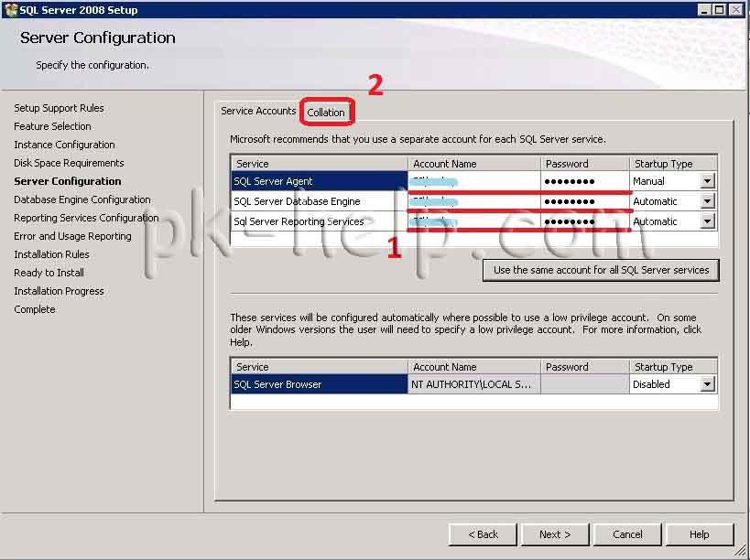Screen dimensions: 750x560
Task: Click the Disk Space Requirements step
Action: [x=69, y=163]
